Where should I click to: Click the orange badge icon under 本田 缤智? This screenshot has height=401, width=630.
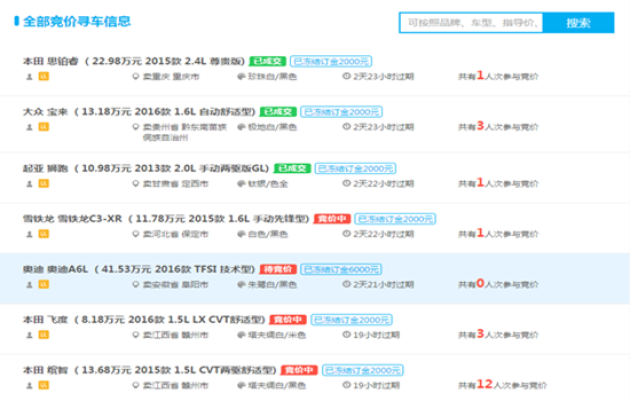pos(43,385)
